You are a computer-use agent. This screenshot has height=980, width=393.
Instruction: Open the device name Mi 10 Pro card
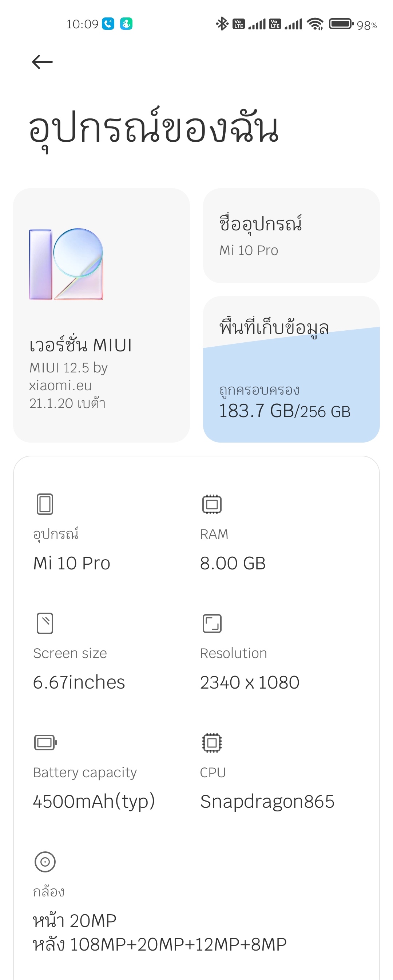291,235
